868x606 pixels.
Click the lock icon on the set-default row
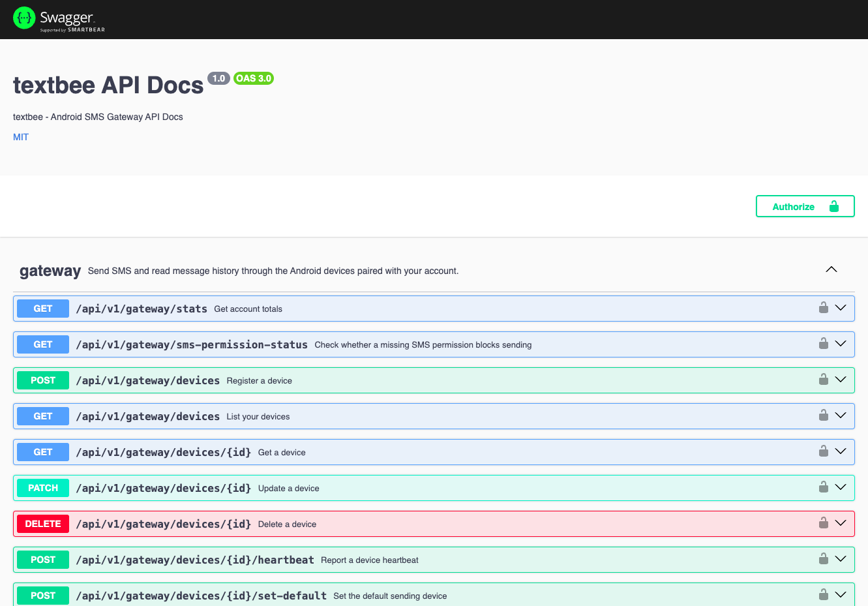pyautogui.click(x=824, y=595)
